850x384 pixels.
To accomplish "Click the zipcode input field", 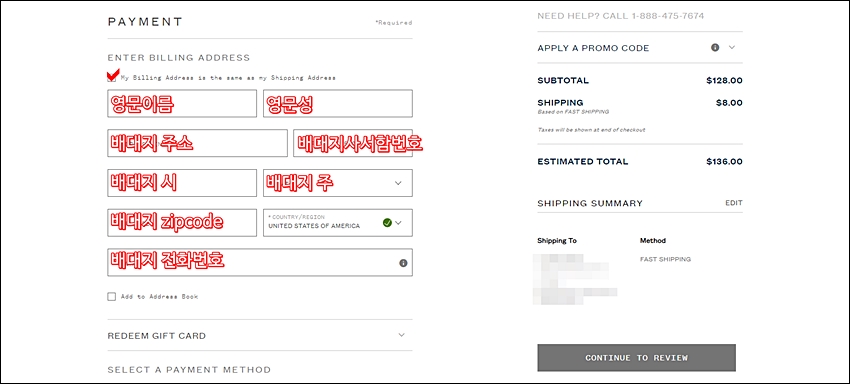I will [182, 222].
